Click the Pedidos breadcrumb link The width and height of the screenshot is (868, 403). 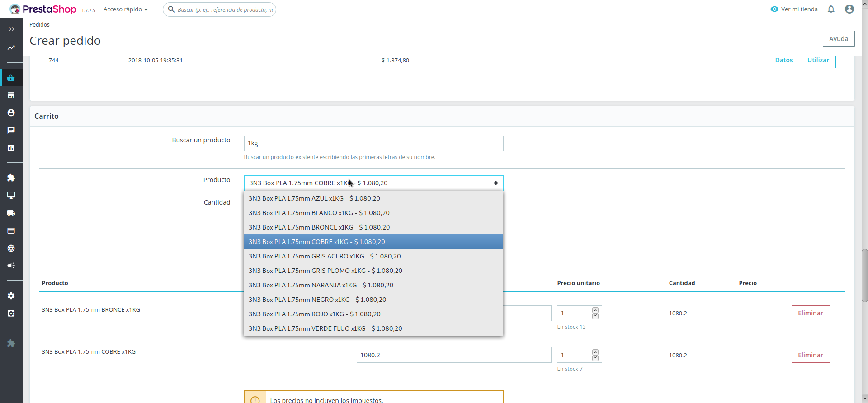[x=39, y=25]
